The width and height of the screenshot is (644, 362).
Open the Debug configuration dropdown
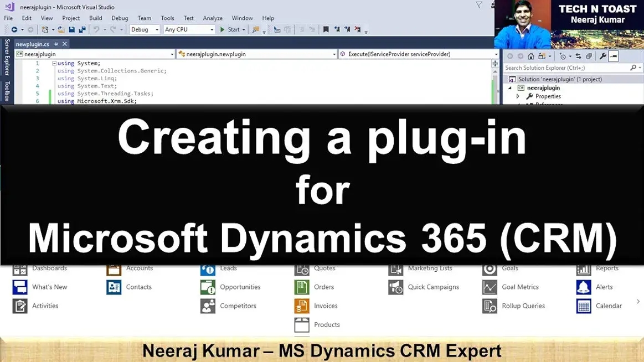pos(145,30)
